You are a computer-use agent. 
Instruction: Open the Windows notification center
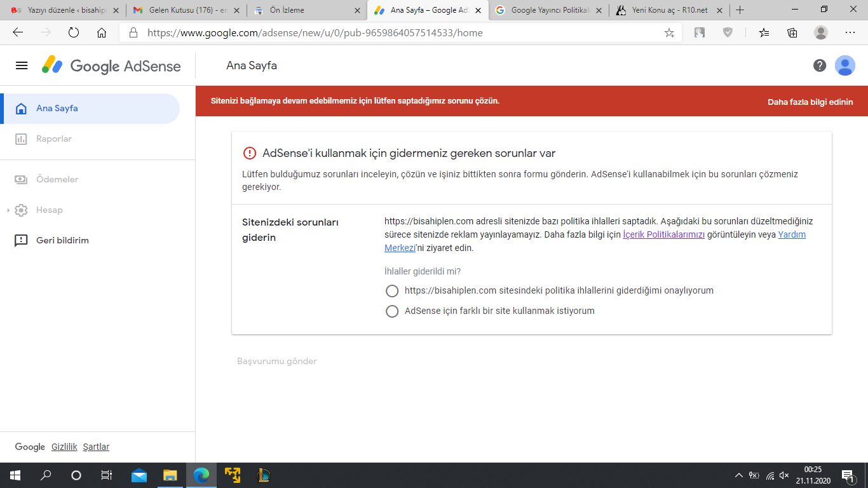tap(848, 475)
